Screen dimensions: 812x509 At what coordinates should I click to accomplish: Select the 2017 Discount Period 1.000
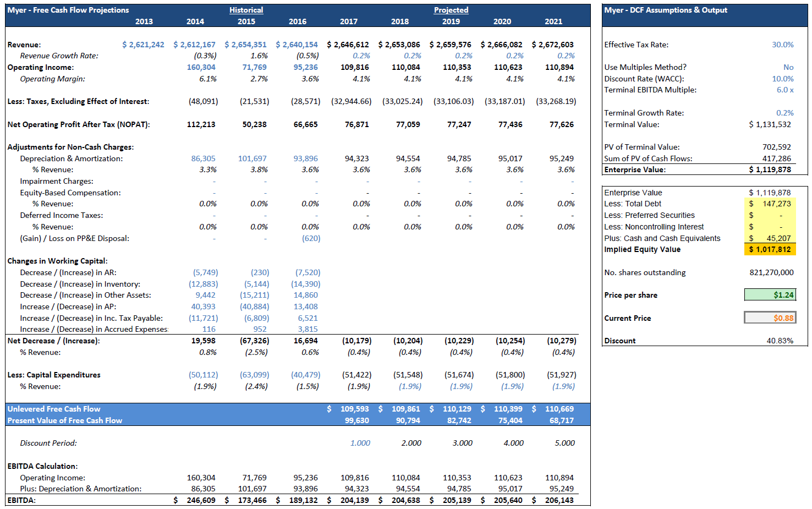360,443
